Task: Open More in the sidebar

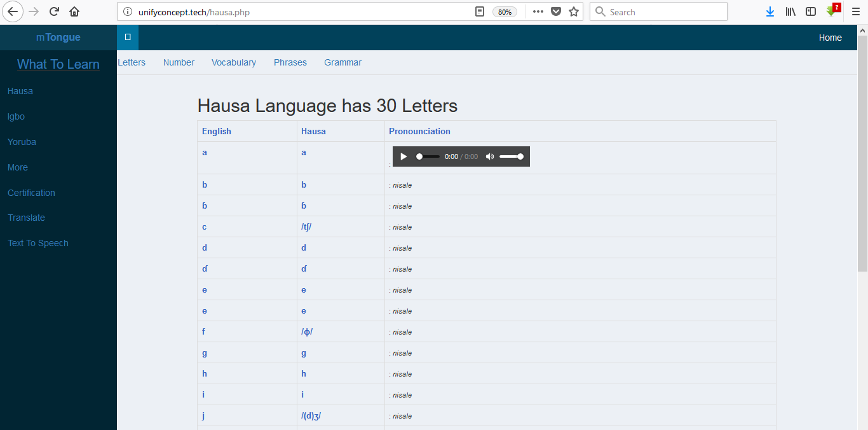Action: (x=18, y=167)
